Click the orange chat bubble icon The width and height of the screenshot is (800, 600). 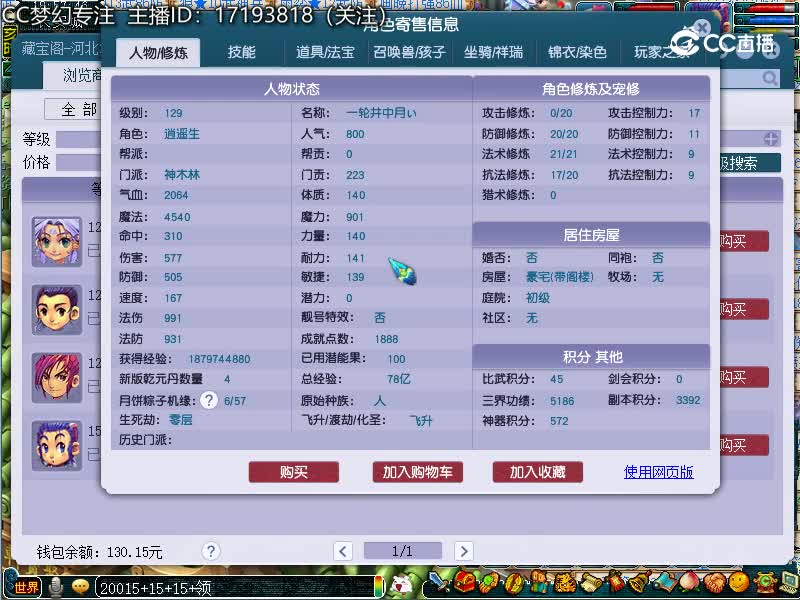click(x=80, y=587)
